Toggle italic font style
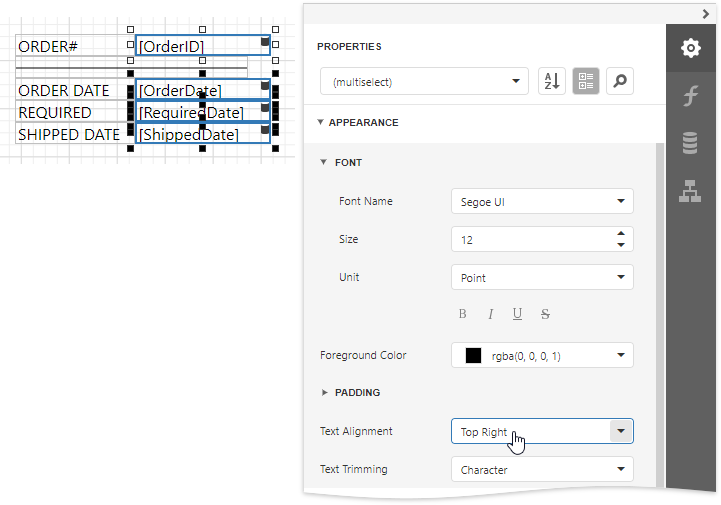 pos(490,314)
